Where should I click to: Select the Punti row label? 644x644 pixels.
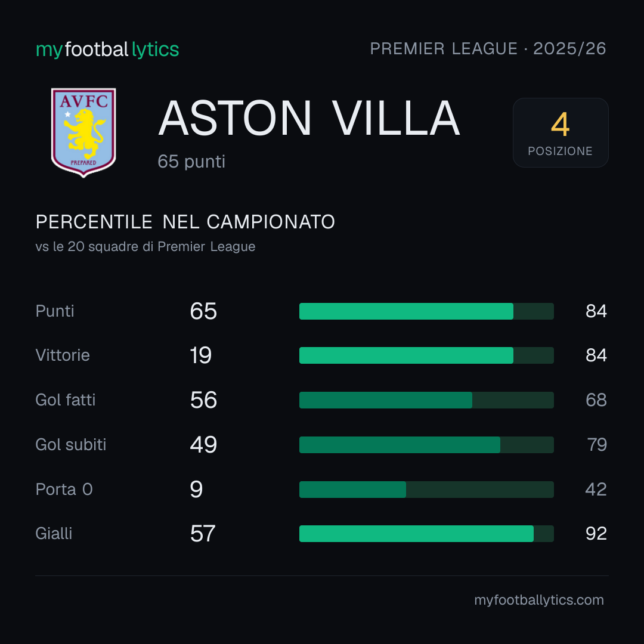[x=55, y=311]
